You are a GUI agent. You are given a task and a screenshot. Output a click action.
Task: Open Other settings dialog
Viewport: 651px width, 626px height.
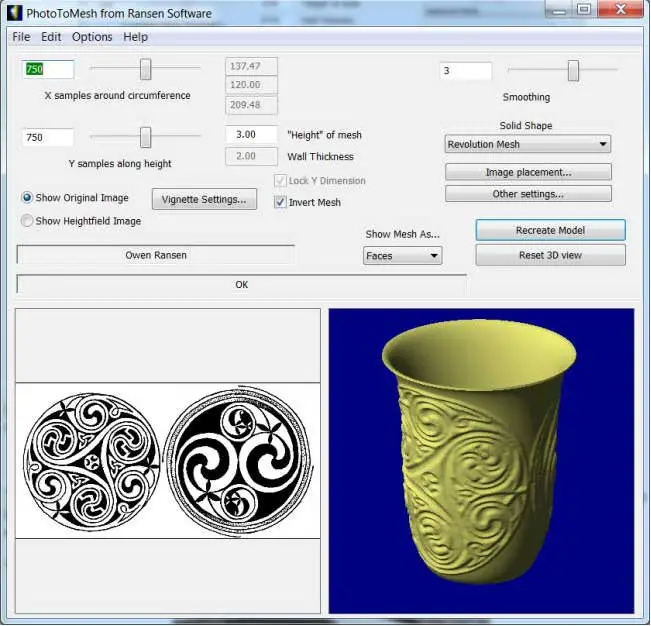[x=527, y=194]
